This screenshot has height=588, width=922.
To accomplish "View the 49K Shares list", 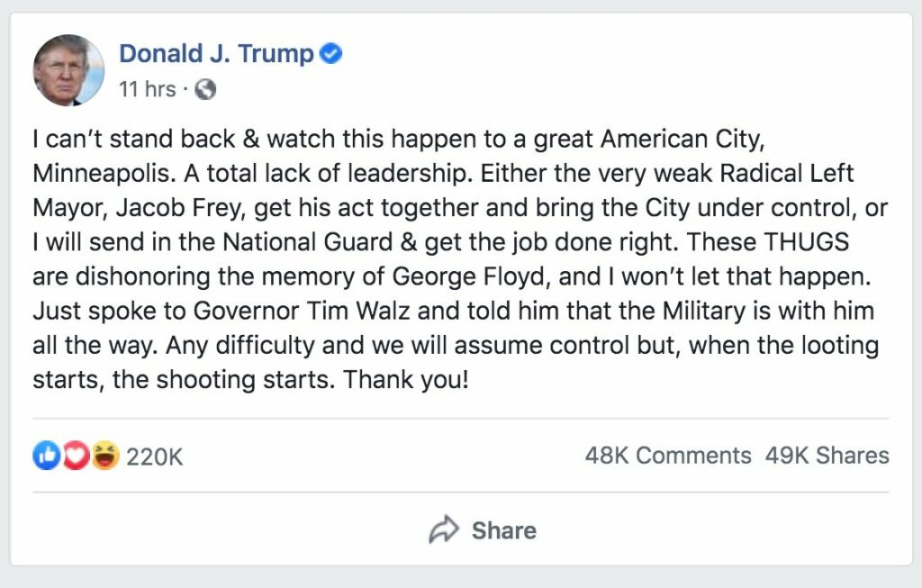I will 827,456.
